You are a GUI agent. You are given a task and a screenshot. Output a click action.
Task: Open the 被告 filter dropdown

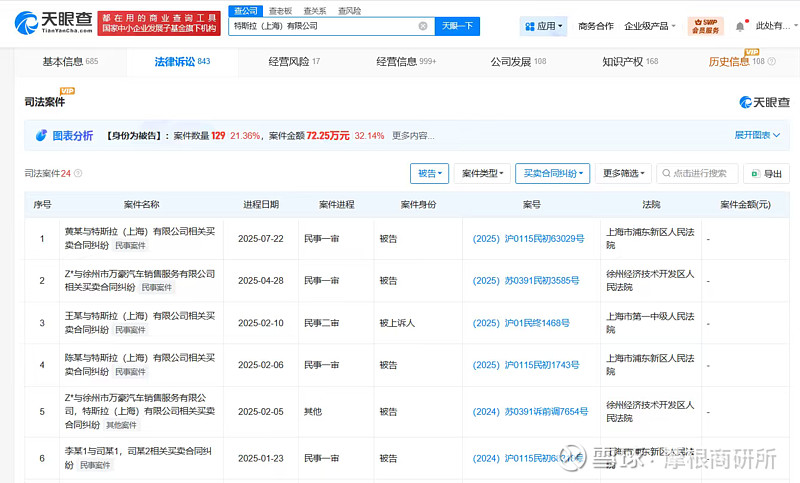click(x=430, y=173)
